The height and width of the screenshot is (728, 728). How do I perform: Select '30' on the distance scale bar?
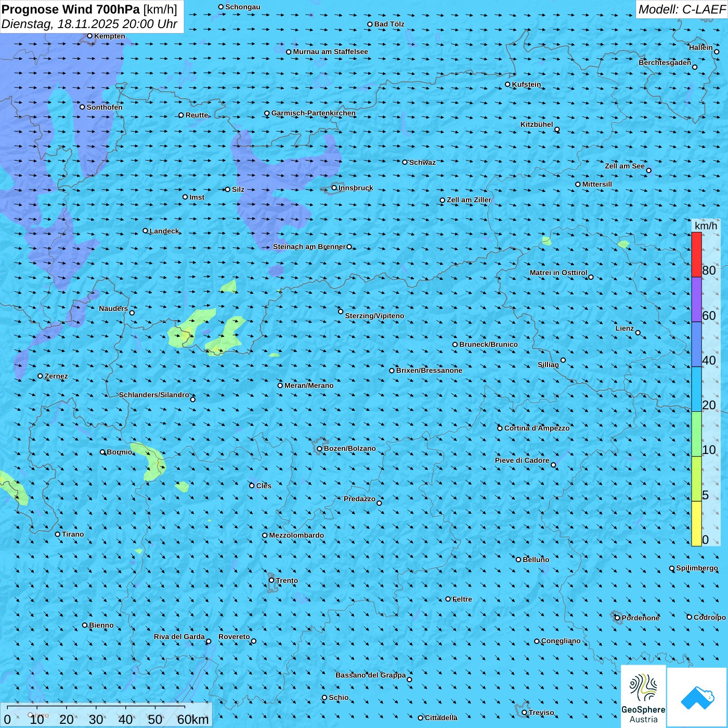click(x=96, y=719)
